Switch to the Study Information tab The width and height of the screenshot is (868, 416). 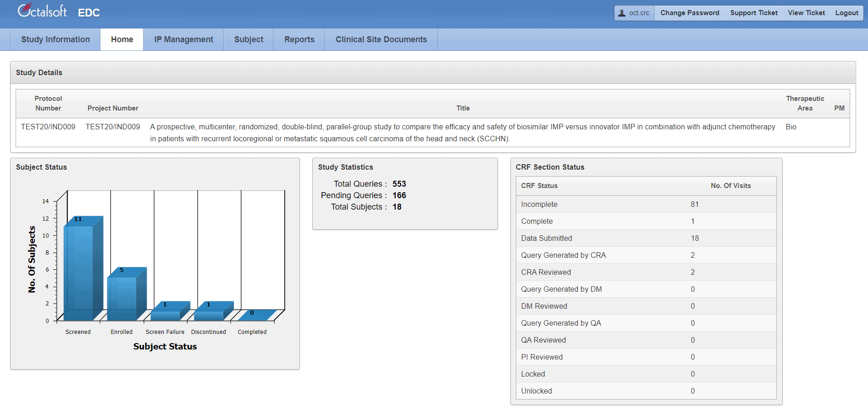click(55, 39)
